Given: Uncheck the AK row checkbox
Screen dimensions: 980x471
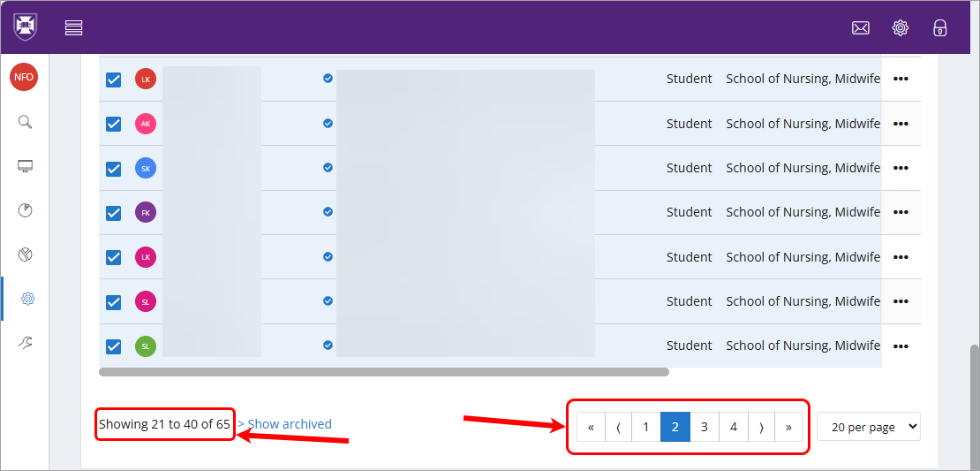Looking at the screenshot, I should point(113,124).
